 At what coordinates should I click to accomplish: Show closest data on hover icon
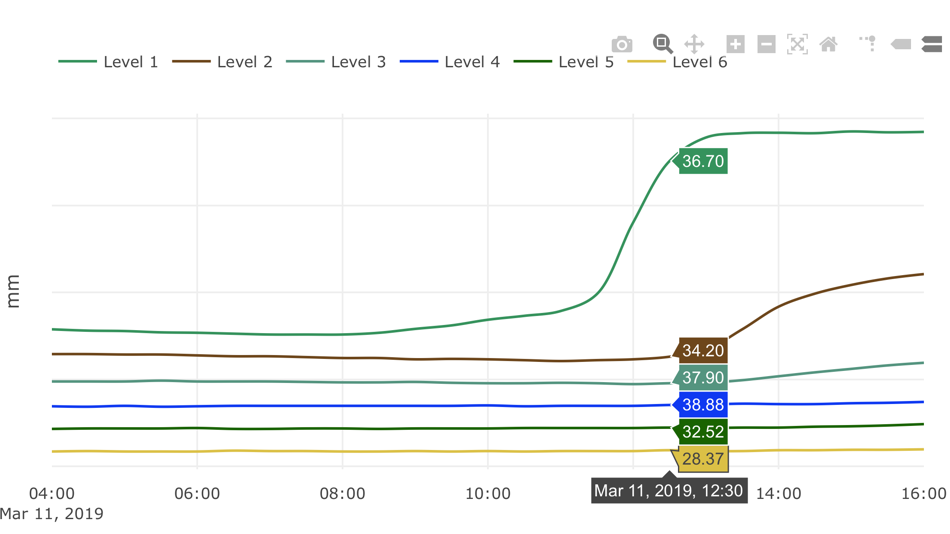click(x=901, y=44)
